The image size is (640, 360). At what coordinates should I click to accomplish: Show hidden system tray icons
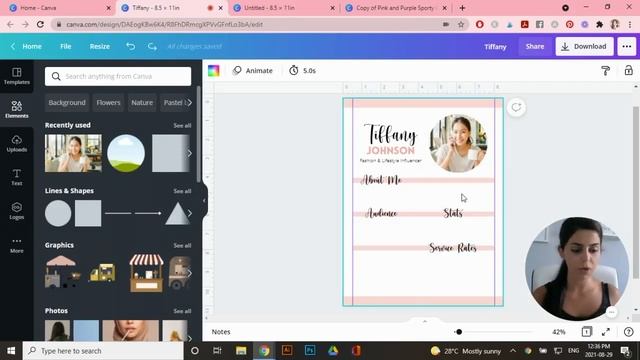point(513,351)
